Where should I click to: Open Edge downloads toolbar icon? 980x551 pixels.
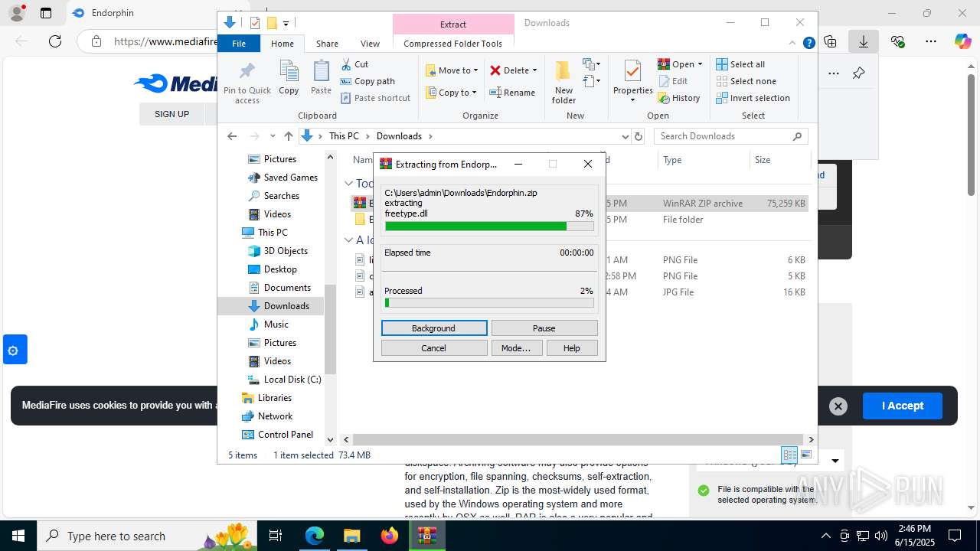point(863,41)
